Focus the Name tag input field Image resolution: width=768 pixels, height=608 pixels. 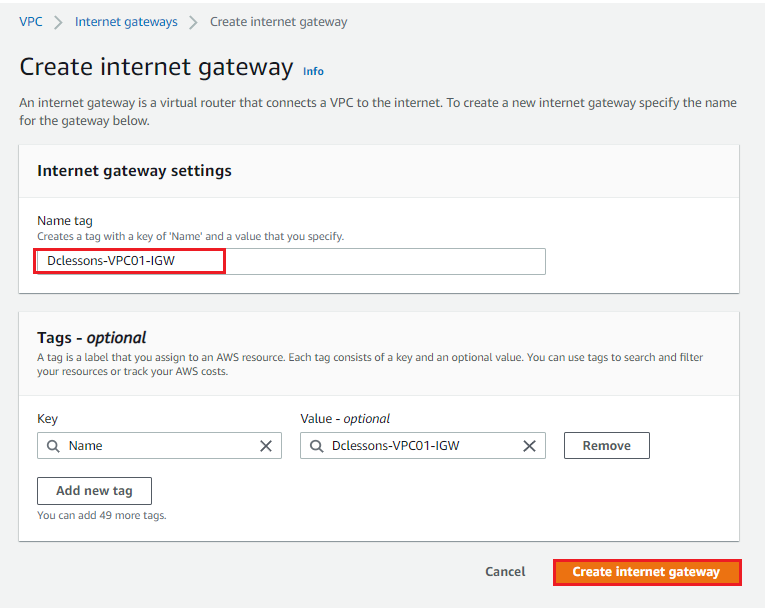[x=291, y=261]
